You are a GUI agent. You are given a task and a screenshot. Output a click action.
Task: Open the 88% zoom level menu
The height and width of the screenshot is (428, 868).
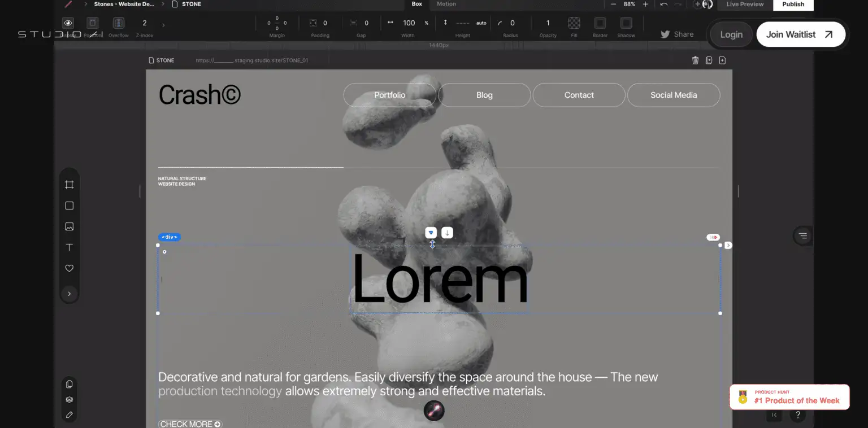point(630,4)
